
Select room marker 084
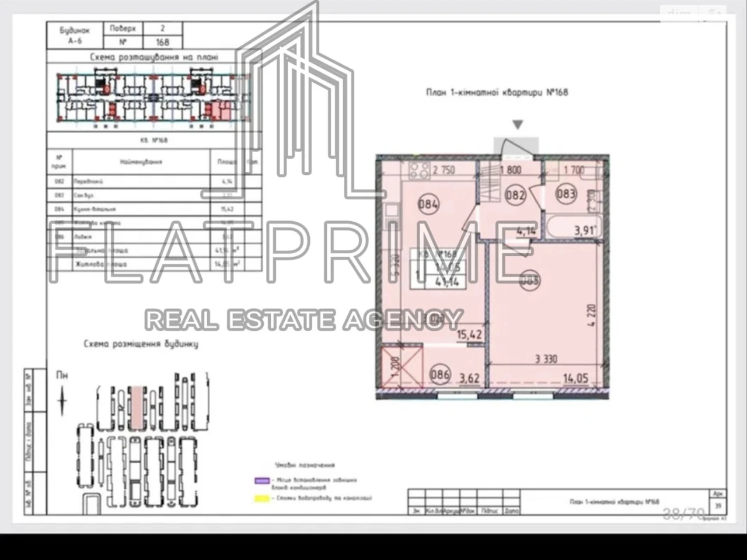[428, 204]
